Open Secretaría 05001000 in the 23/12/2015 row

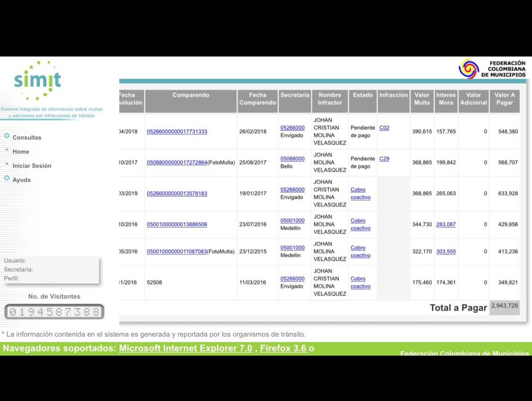point(293,248)
